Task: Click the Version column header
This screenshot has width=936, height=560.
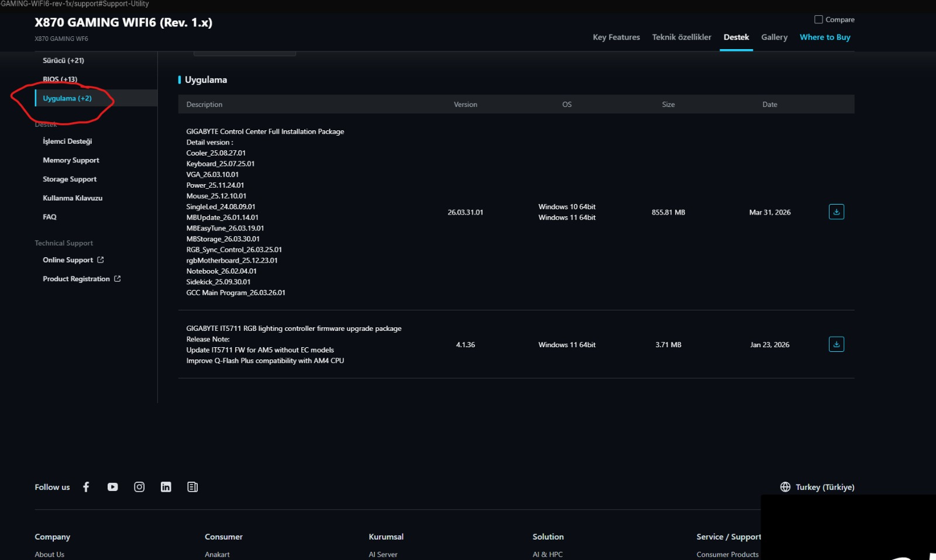Action: 465,104
